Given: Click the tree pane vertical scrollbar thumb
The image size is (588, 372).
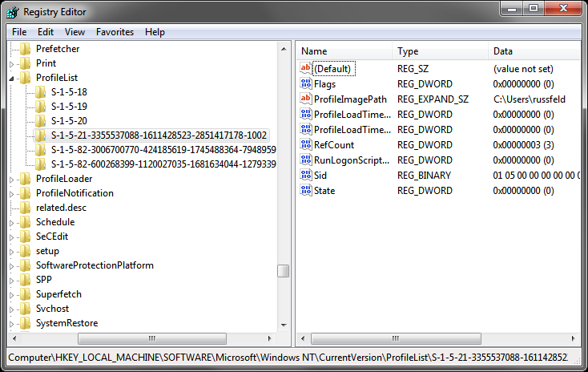Looking at the screenshot, I should (x=284, y=271).
